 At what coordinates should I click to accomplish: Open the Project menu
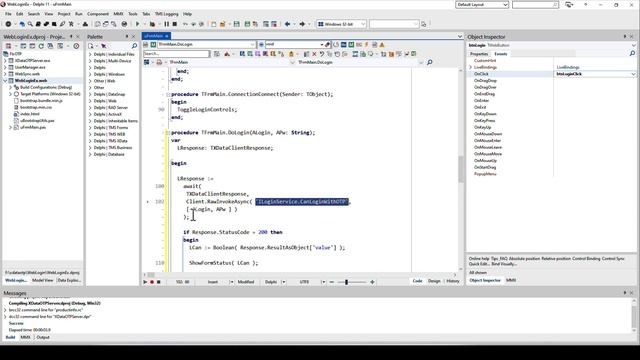(x=64, y=14)
